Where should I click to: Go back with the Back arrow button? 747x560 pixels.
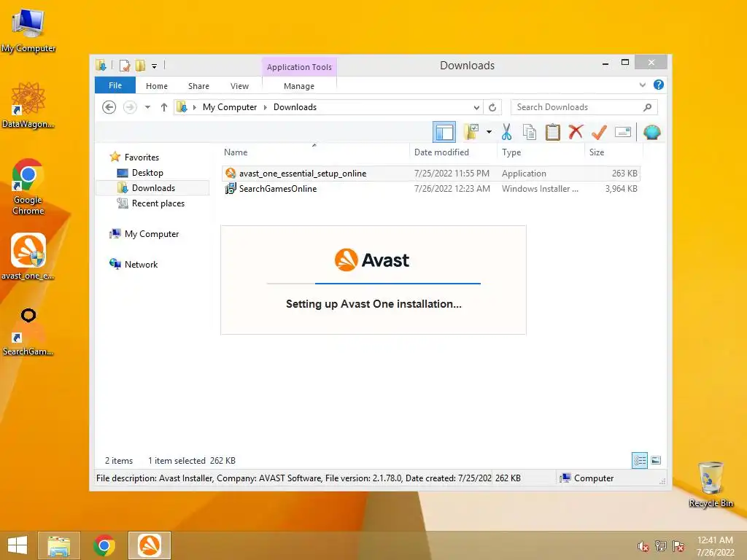(x=109, y=107)
